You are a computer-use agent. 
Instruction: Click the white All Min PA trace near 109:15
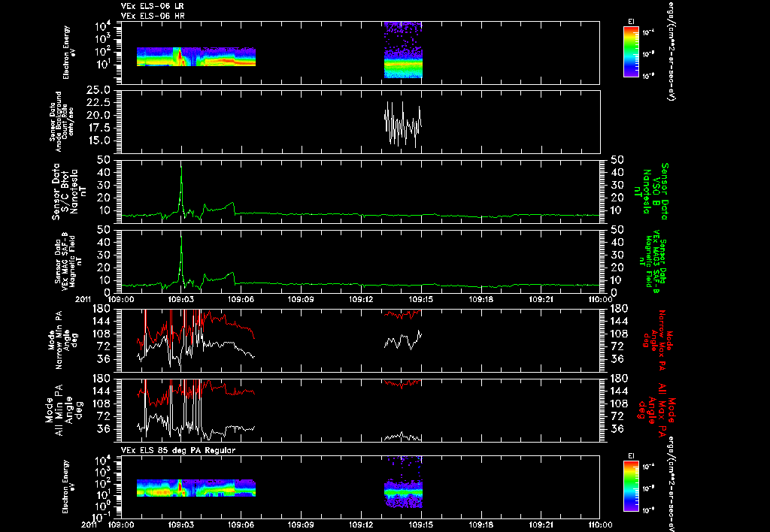coord(403,437)
